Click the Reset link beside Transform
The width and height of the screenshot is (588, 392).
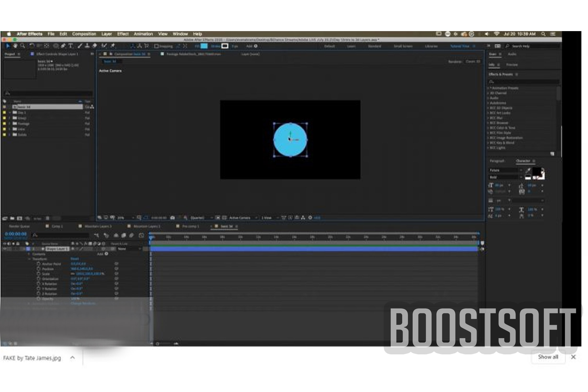(75, 259)
